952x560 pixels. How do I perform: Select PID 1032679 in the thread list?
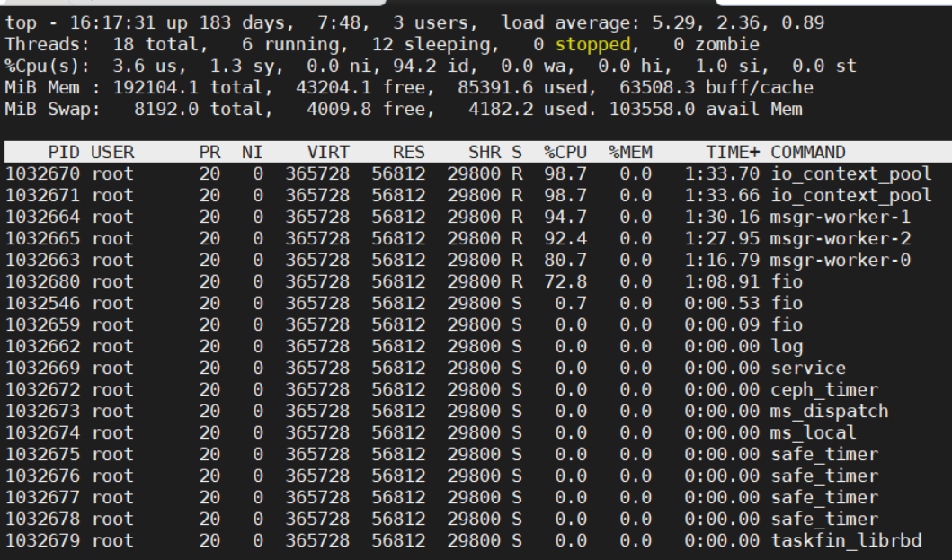[42, 540]
